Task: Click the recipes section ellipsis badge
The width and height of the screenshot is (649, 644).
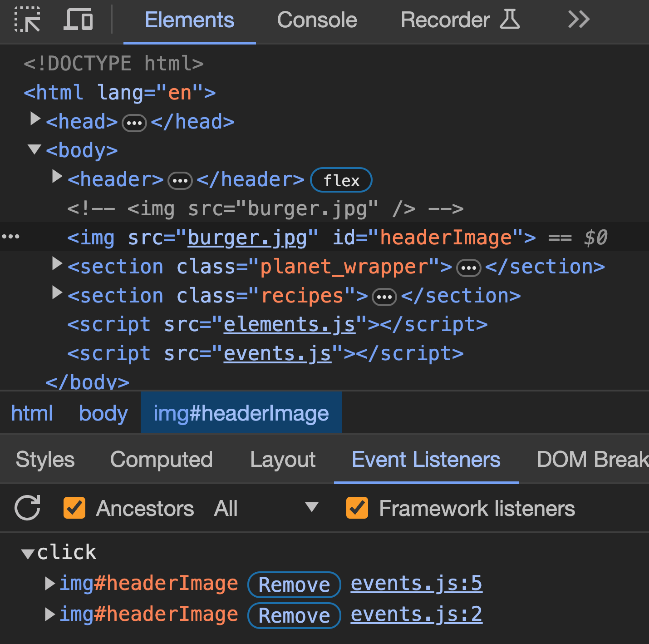Action: click(384, 297)
